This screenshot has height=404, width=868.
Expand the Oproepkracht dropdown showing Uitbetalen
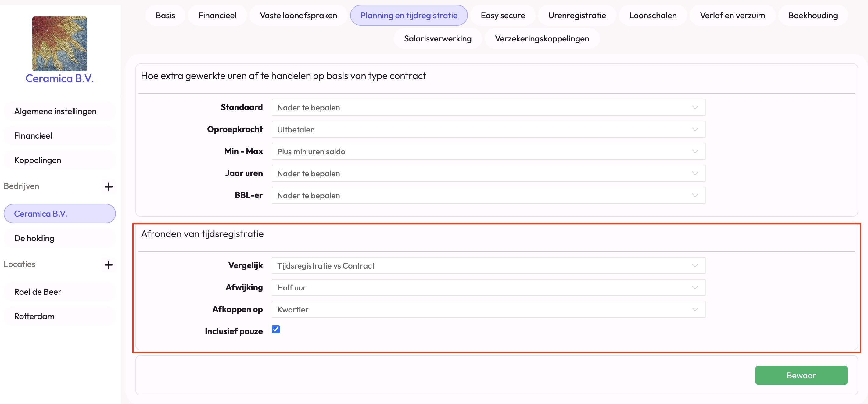pos(488,129)
